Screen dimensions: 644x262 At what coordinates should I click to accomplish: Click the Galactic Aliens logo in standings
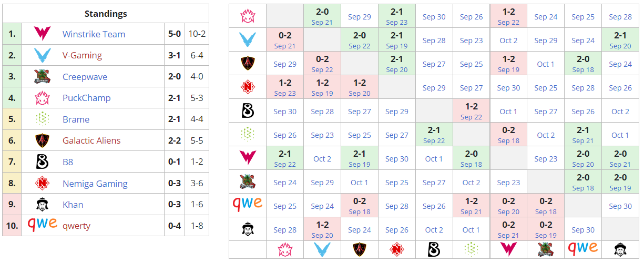tap(42, 140)
